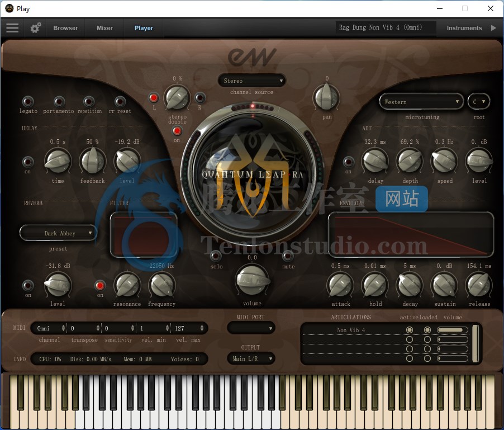
Task: Disable the filter on switch
Action: tap(100, 285)
